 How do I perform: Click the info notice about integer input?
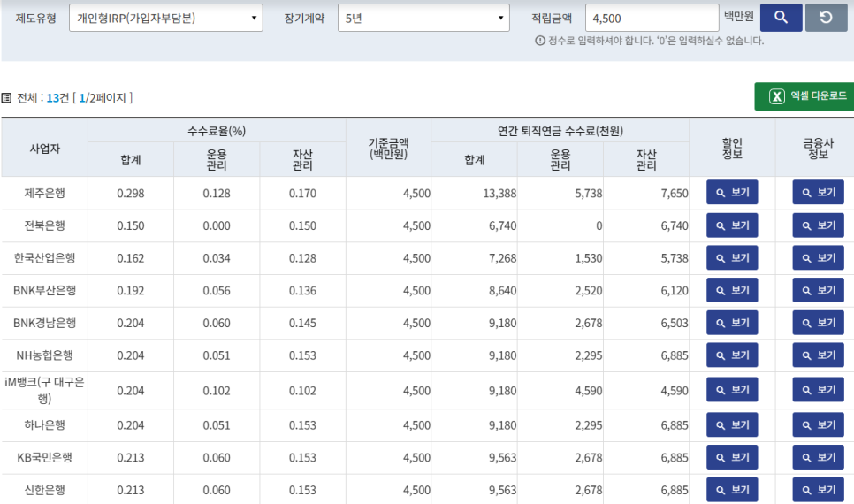pyautogui.click(x=649, y=41)
